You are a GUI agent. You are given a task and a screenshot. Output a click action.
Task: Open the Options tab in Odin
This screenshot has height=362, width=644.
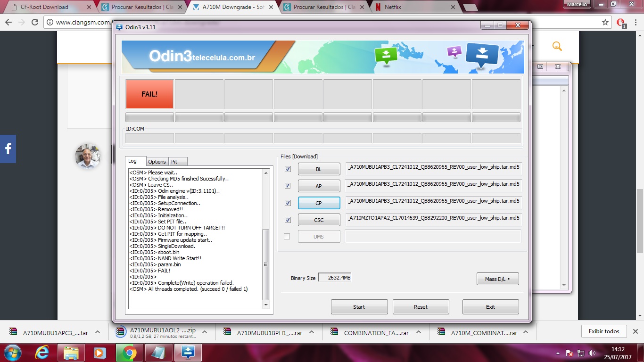(x=157, y=161)
